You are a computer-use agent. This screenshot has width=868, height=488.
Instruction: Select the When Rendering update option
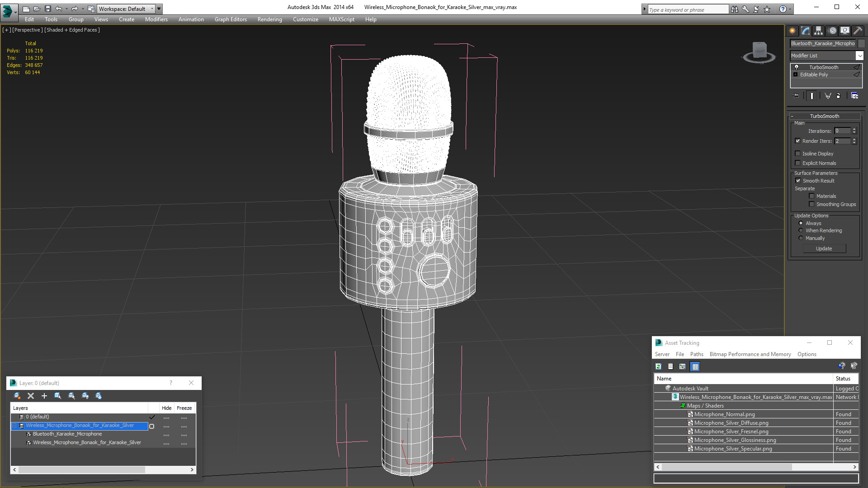point(801,230)
